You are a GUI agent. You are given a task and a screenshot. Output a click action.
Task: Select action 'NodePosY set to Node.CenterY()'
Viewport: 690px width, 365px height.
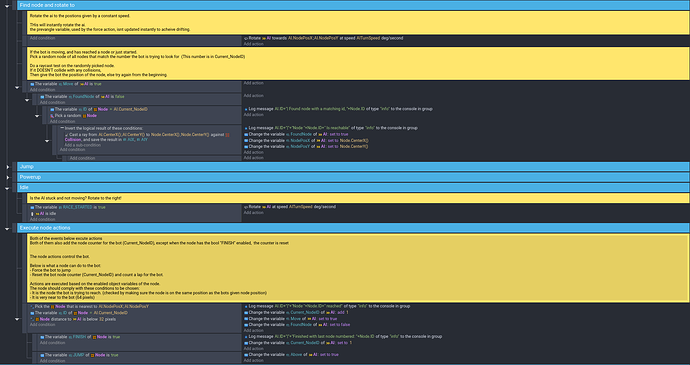(306, 147)
